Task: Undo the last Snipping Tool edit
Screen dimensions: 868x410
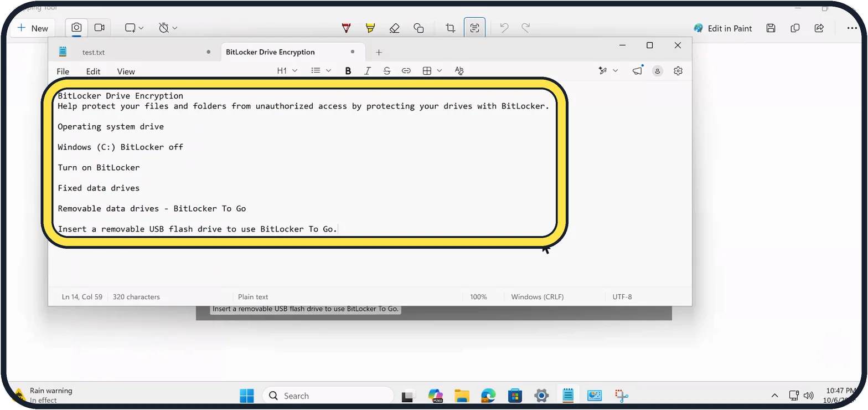Action: (x=504, y=28)
